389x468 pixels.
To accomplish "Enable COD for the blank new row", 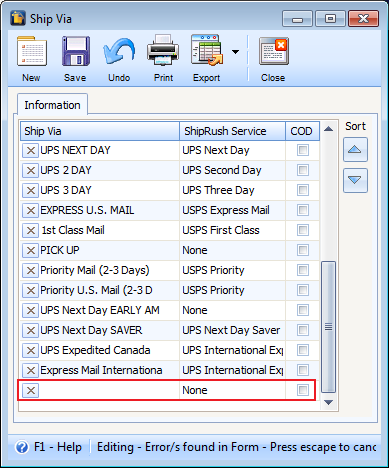I will 303,390.
